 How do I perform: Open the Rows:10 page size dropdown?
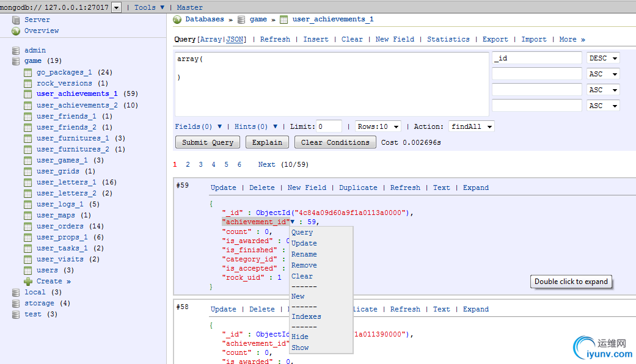tap(378, 126)
